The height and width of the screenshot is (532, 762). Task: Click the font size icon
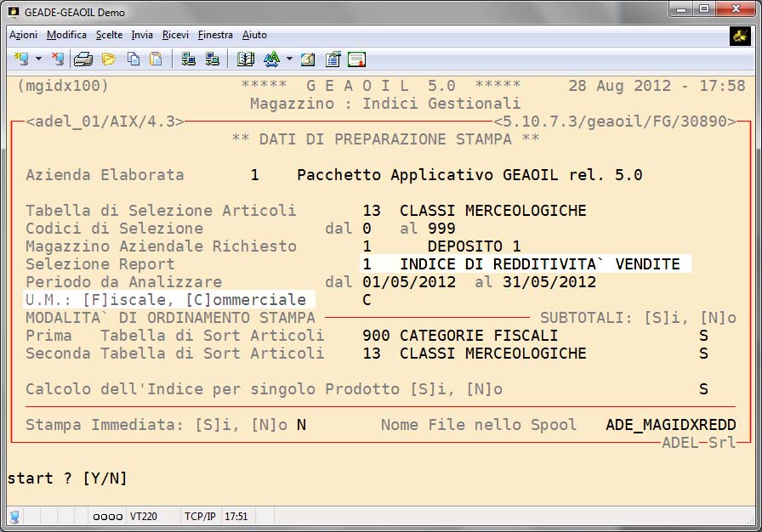click(x=271, y=59)
